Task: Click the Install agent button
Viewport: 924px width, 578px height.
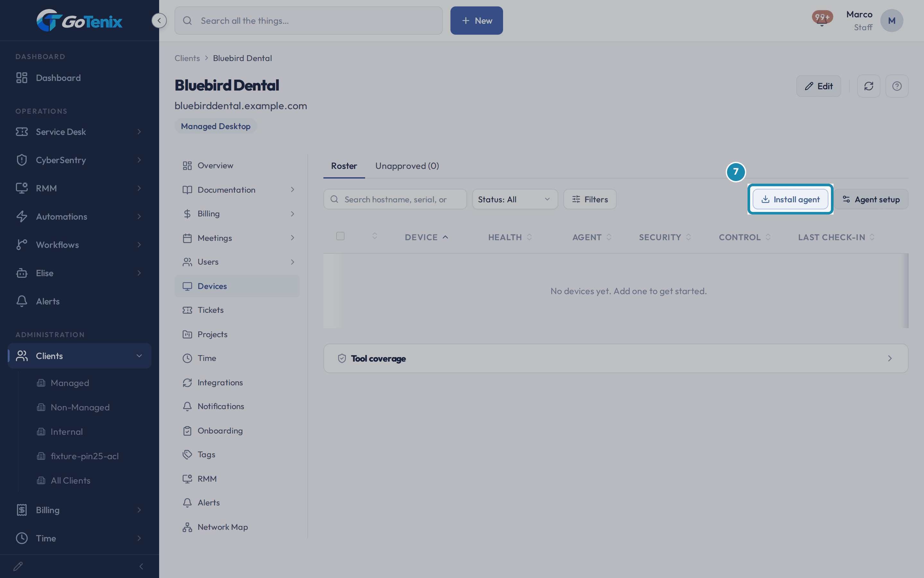Action: pos(790,199)
